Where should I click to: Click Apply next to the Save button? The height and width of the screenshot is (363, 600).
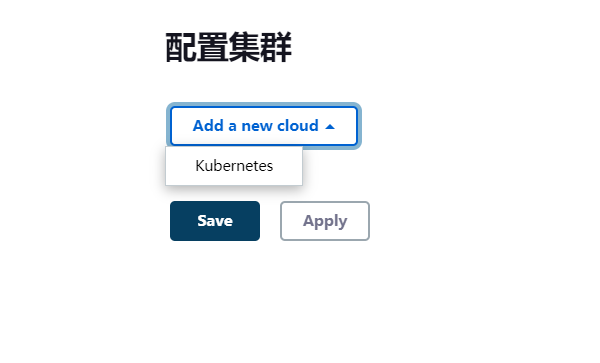point(325,221)
